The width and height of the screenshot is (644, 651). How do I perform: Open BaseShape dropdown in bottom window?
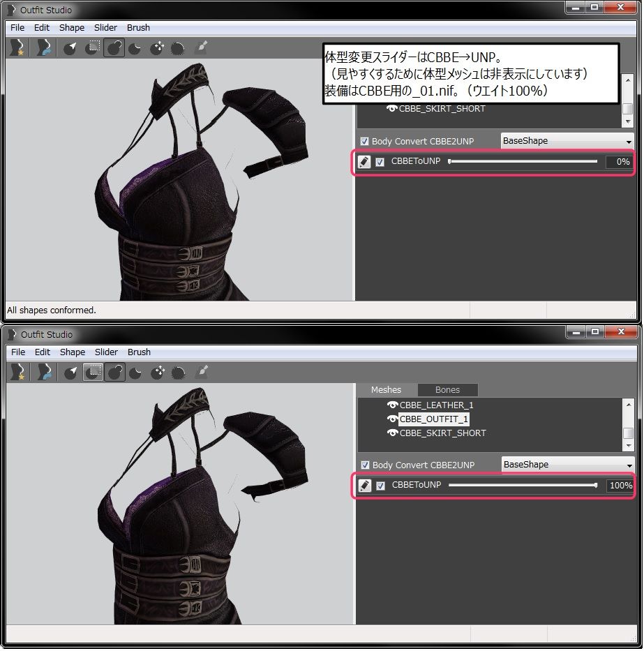[568, 465]
